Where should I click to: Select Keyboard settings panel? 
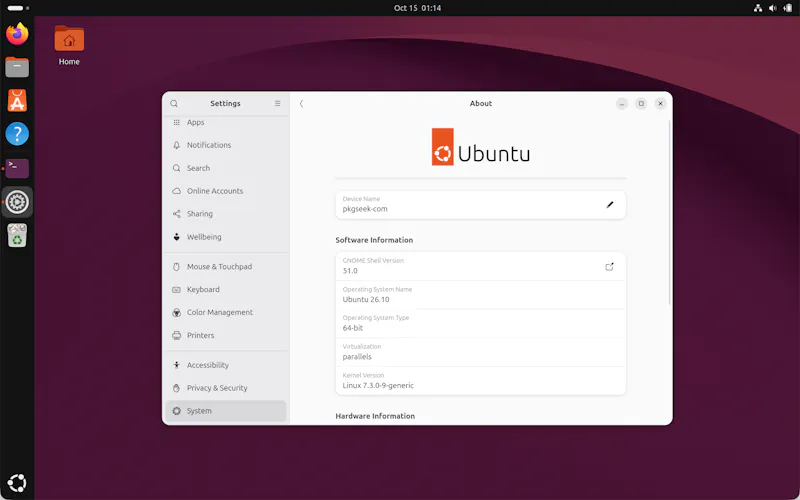(x=226, y=289)
